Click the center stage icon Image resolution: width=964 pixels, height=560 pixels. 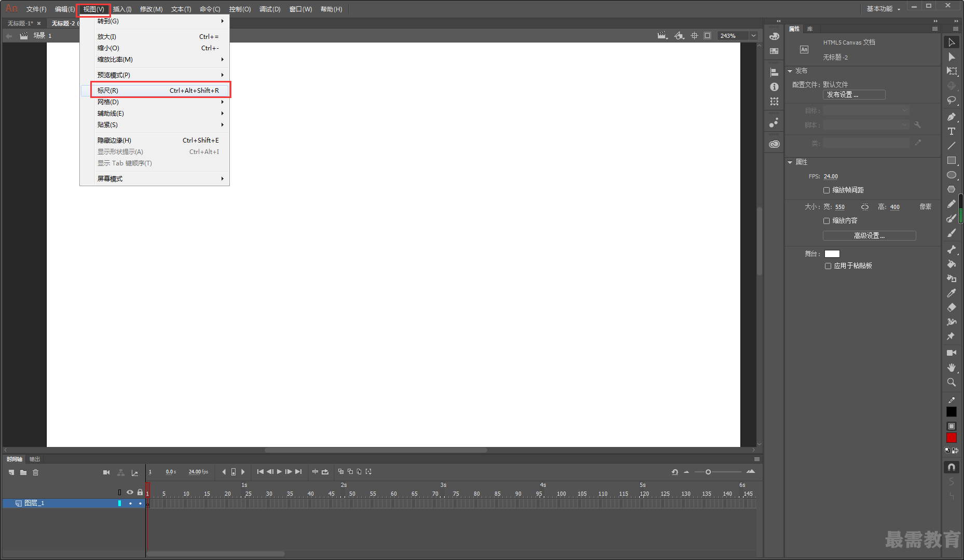click(694, 36)
